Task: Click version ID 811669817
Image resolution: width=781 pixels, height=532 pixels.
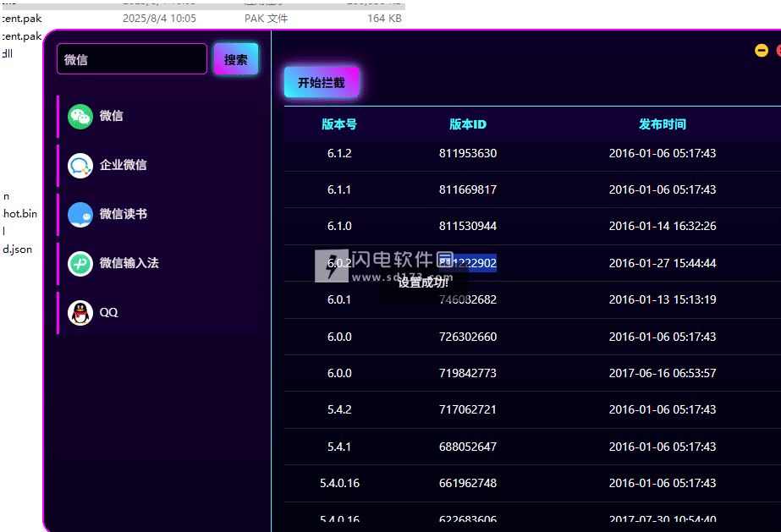Action: tap(468, 189)
